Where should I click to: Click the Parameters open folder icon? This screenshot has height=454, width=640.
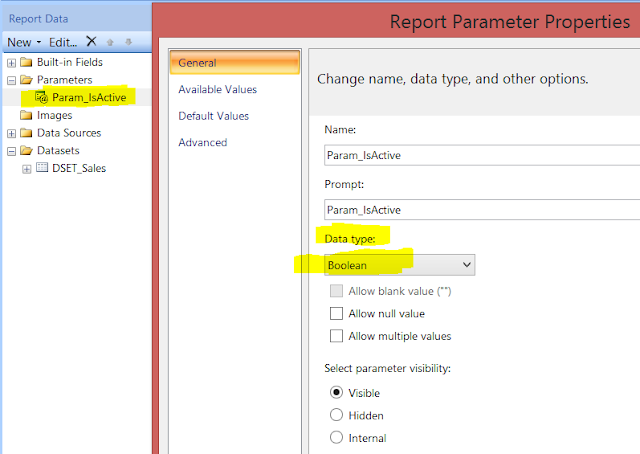[26, 80]
